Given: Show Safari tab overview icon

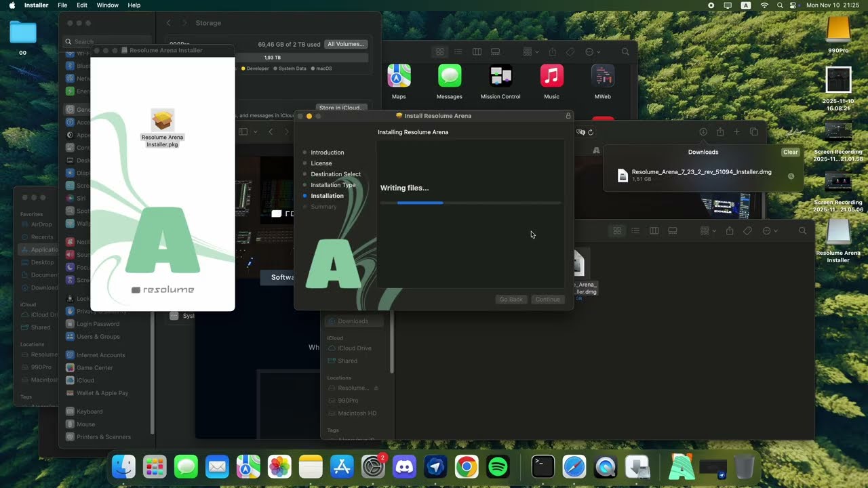Looking at the screenshot, I should click(753, 132).
